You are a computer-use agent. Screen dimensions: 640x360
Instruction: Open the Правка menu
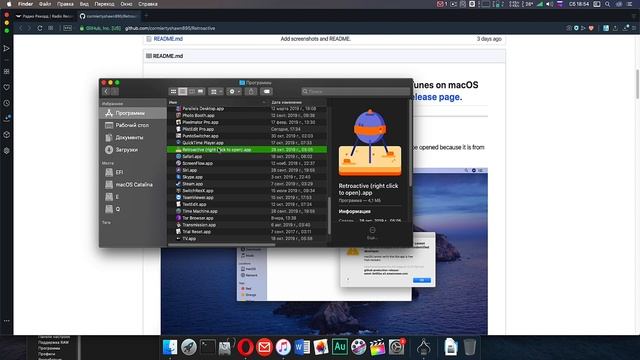point(65,4)
